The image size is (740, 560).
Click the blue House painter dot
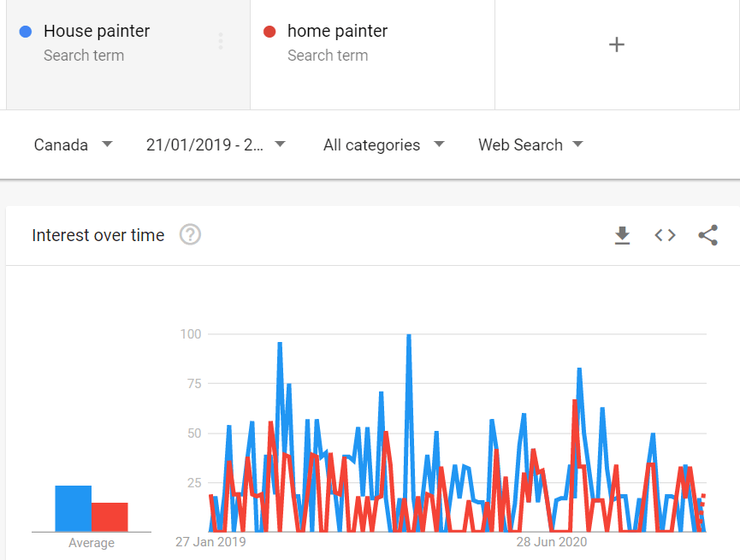click(x=26, y=32)
